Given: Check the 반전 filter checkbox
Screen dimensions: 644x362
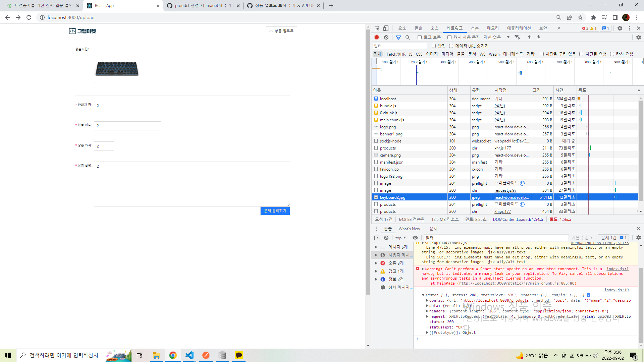Looking at the screenshot, I should 434,46.
